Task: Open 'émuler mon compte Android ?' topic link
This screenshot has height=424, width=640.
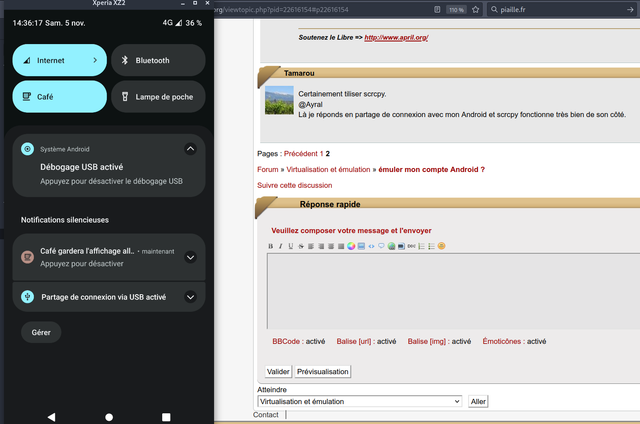Action: [x=431, y=169]
